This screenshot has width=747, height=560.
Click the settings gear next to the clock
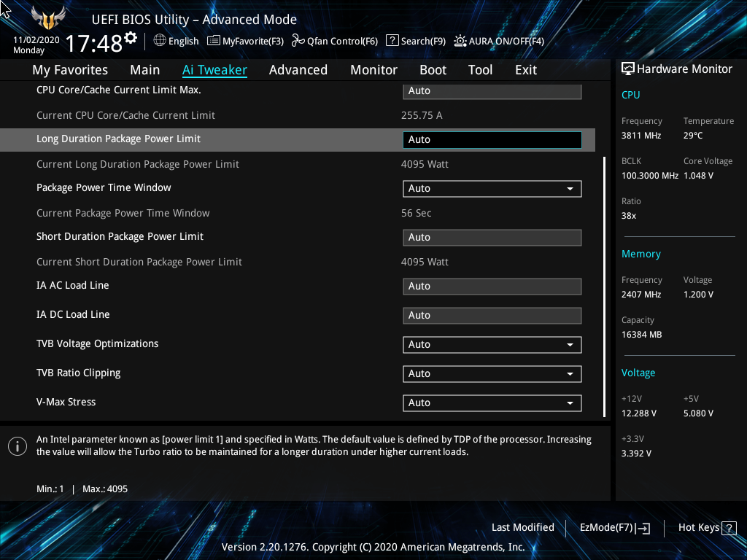coord(131,37)
